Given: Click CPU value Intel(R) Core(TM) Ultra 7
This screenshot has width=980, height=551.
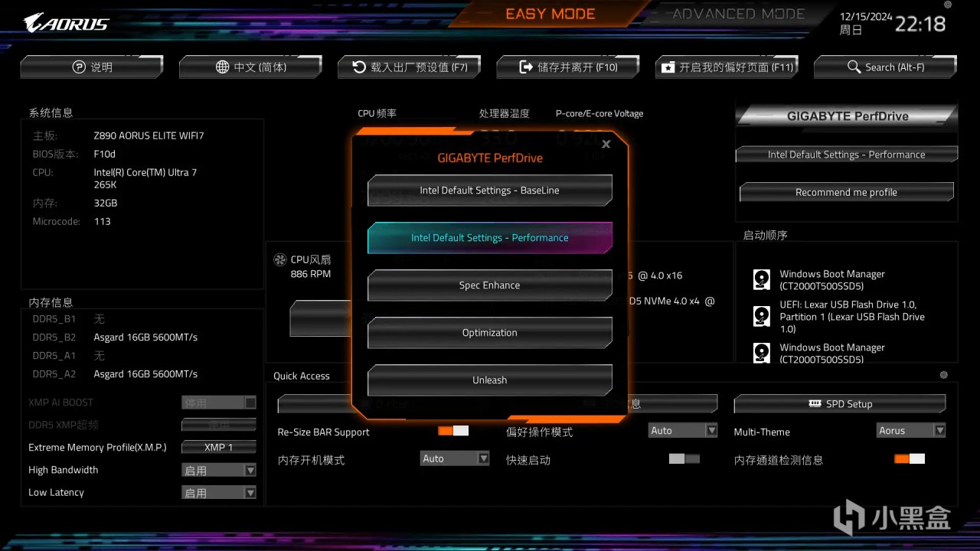Looking at the screenshot, I should pos(145,172).
